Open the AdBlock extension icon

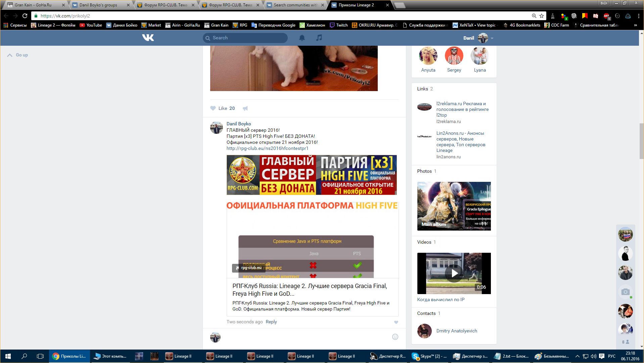point(606,16)
